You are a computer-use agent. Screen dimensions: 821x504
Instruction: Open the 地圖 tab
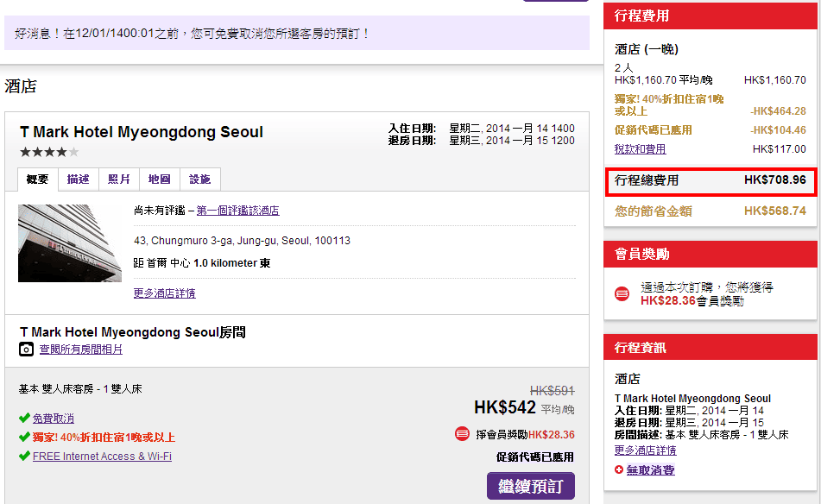point(159,180)
